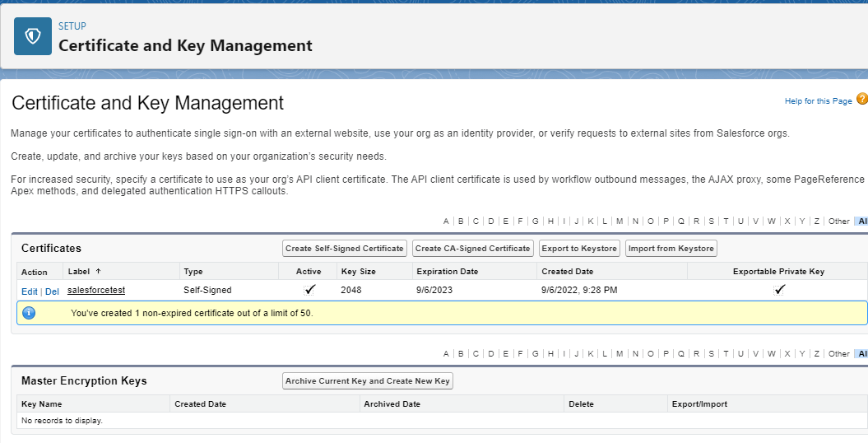
Task: Select Other in the Certificates alphabet filter
Action: coord(838,221)
